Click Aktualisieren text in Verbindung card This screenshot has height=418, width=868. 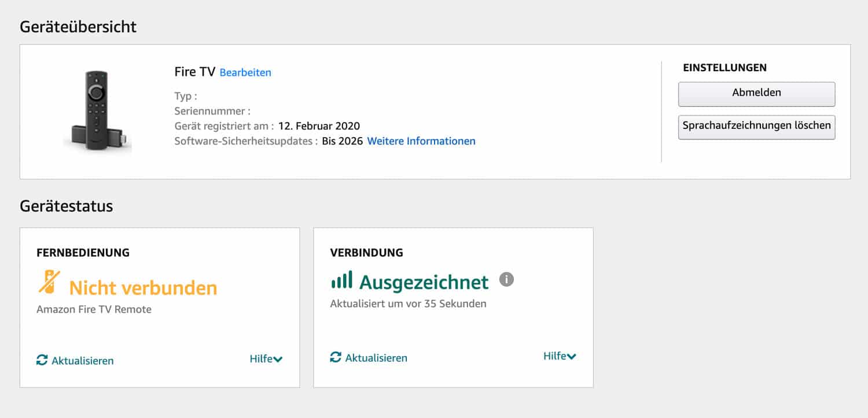tap(376, 358)
